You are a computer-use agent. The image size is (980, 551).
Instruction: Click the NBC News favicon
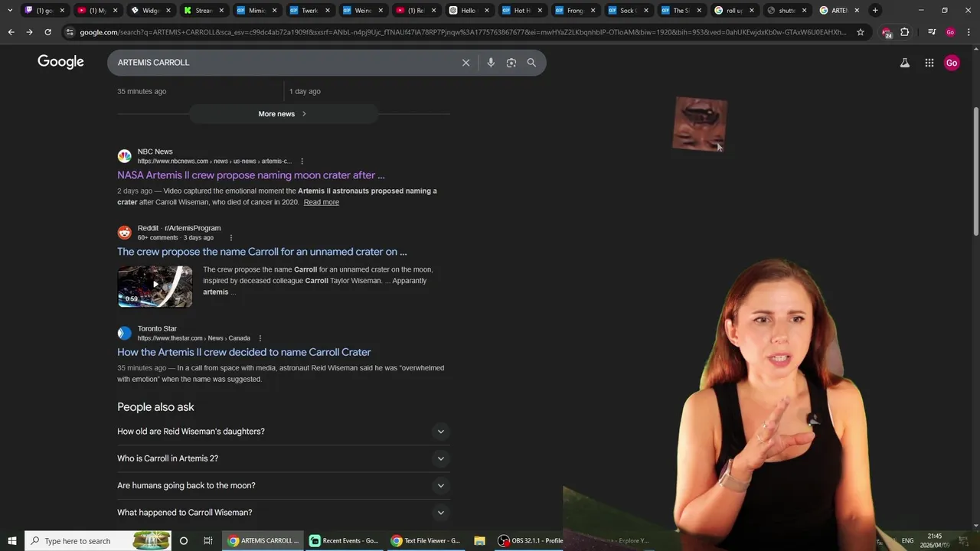coord(124,156)
